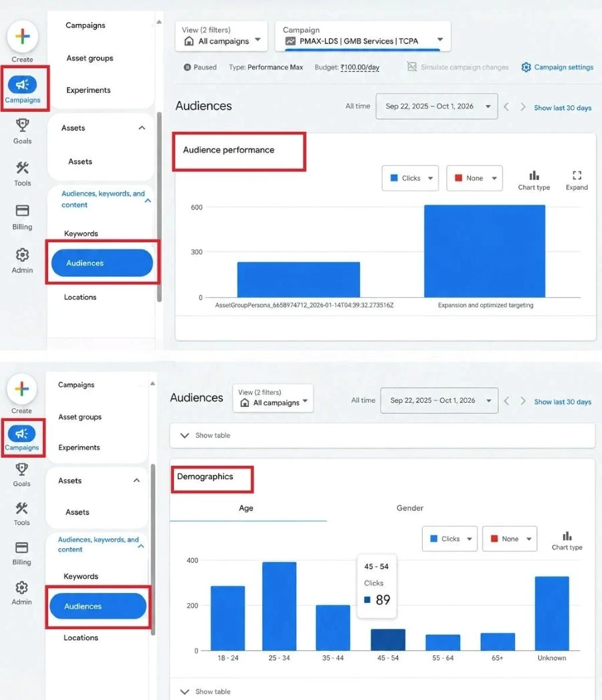This screenshot has height=700, width=602.
Task: Open Goals trophy icon in top panel
Action: coord(22,125)
